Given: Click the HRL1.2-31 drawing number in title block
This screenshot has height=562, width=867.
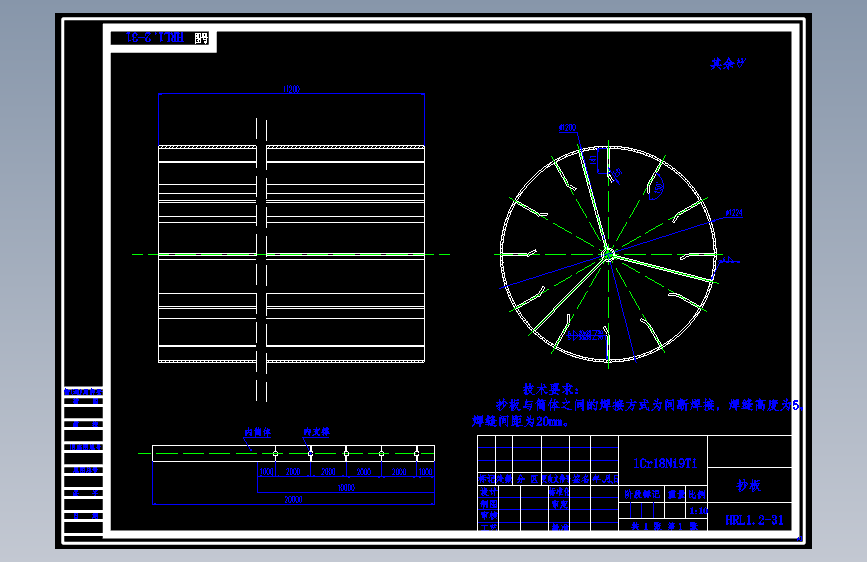Looking at the screenshot, I should click(x=754, y=520).
